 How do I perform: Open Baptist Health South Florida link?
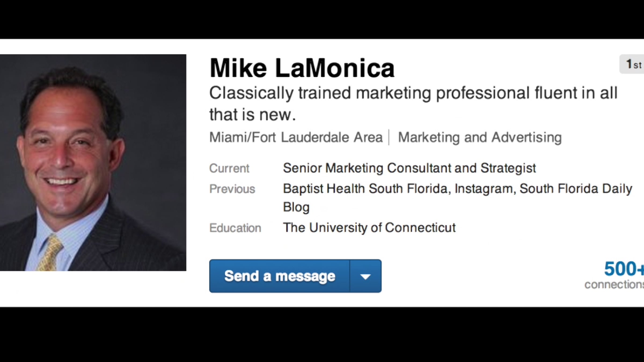(365, 189)
